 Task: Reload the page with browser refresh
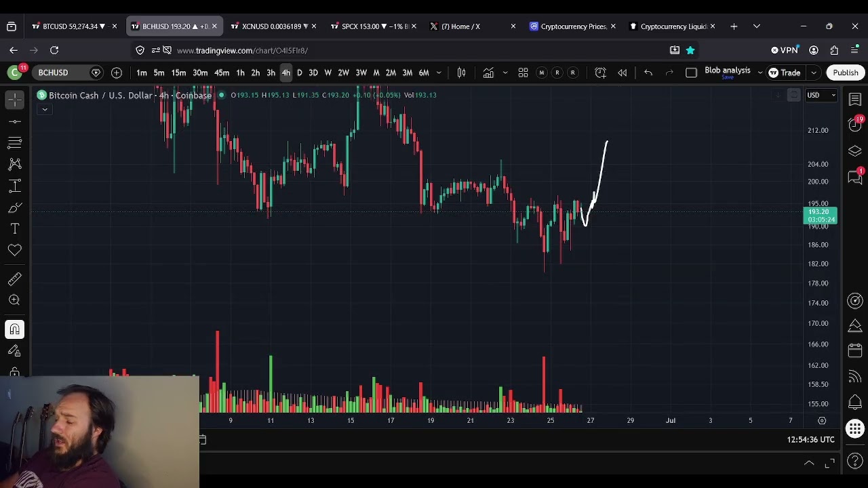point(54,50)
